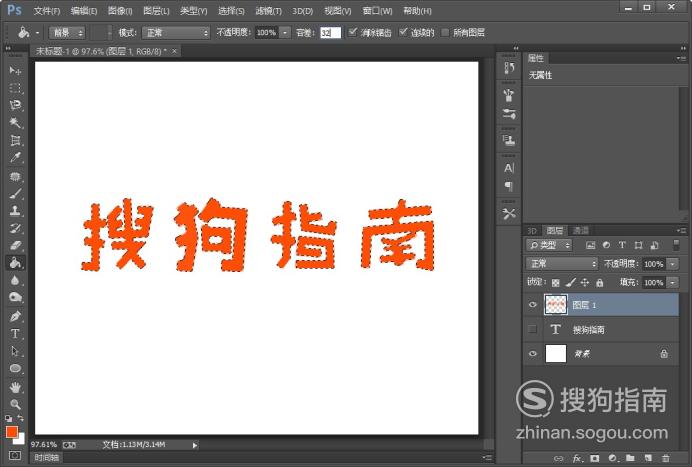Open the fill source 前景 dropdown
Screen dimensions: 692x467
click(67, 33)
